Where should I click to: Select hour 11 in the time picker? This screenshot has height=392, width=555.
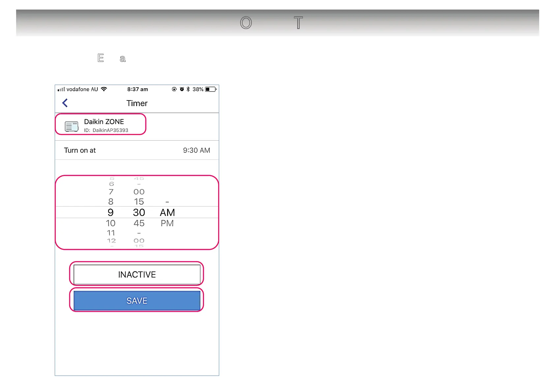tap(111, 233)
